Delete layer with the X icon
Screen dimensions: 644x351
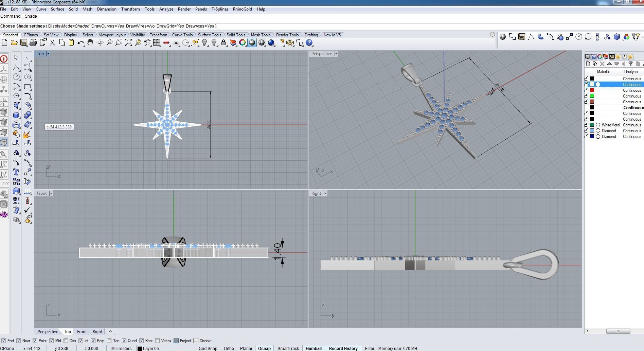coord(602,64)
